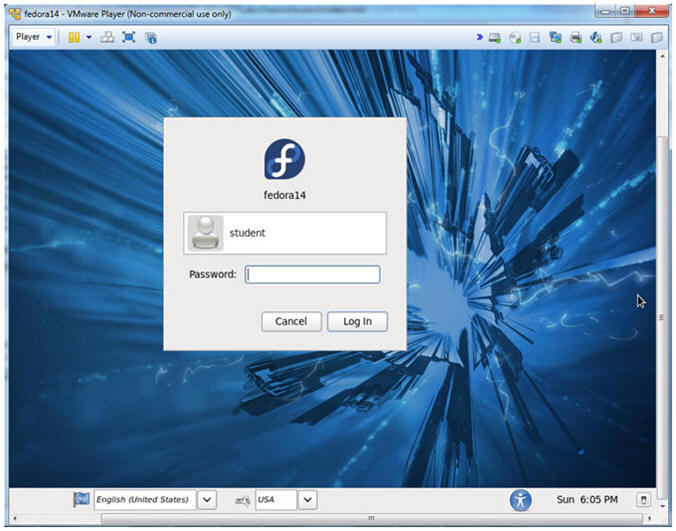Click the Cancel button
Image resolution: width=676 pixels, height=531 pixels.
291,322
